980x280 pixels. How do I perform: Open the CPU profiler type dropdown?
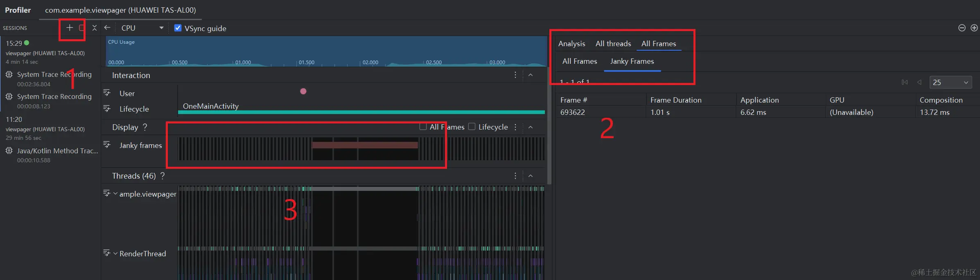pyautogui.click(x=142, y=28)
